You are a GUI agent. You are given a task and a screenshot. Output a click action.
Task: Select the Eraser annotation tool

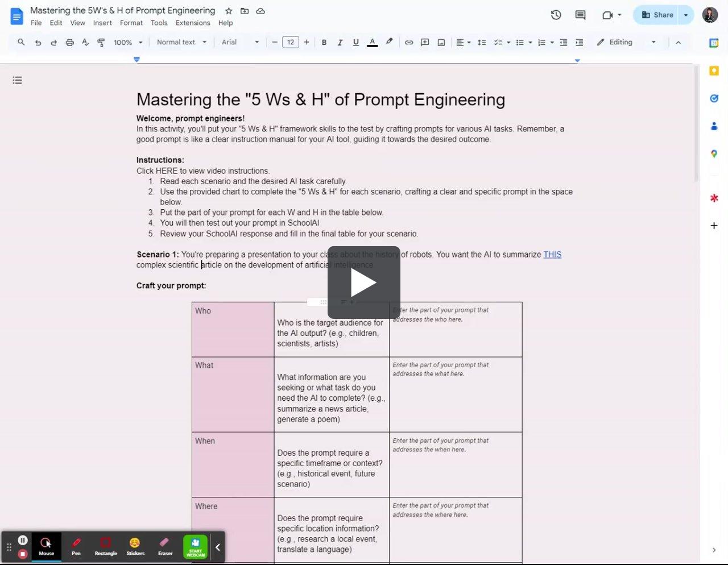click(164, 546)
